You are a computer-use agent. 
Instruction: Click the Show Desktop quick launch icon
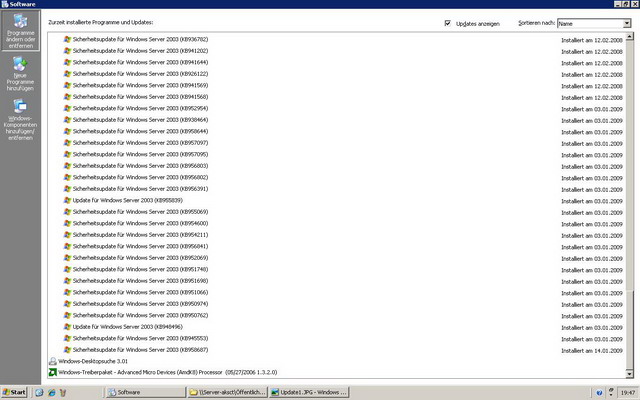coord(39,392)
